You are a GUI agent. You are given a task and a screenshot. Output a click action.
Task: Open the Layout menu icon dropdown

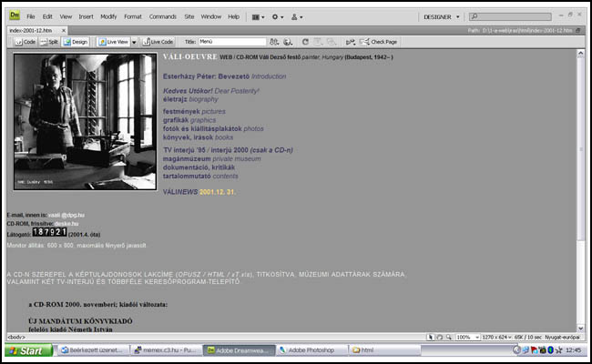pyautogui.click(x=259, y=17)
